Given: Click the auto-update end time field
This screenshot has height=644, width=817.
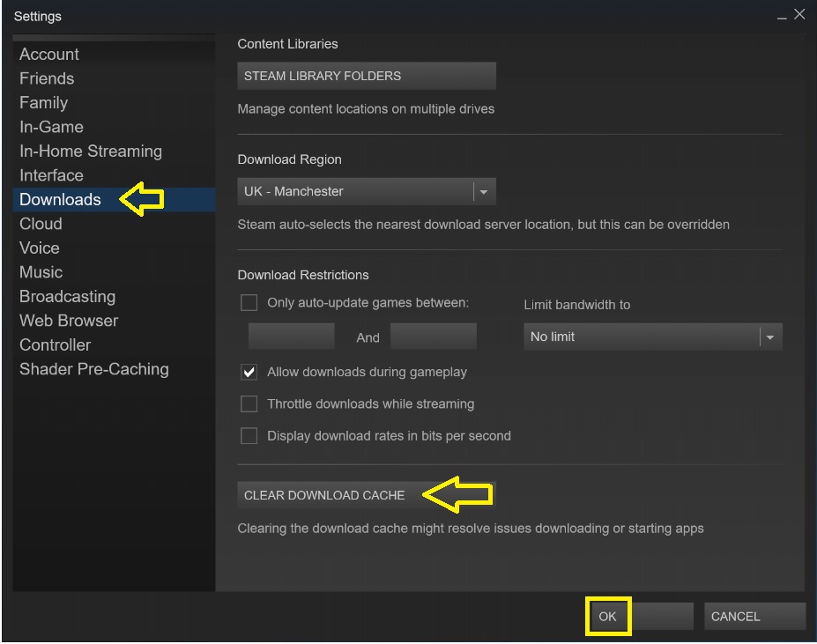Looking at the screenshot, I should 433,337.
